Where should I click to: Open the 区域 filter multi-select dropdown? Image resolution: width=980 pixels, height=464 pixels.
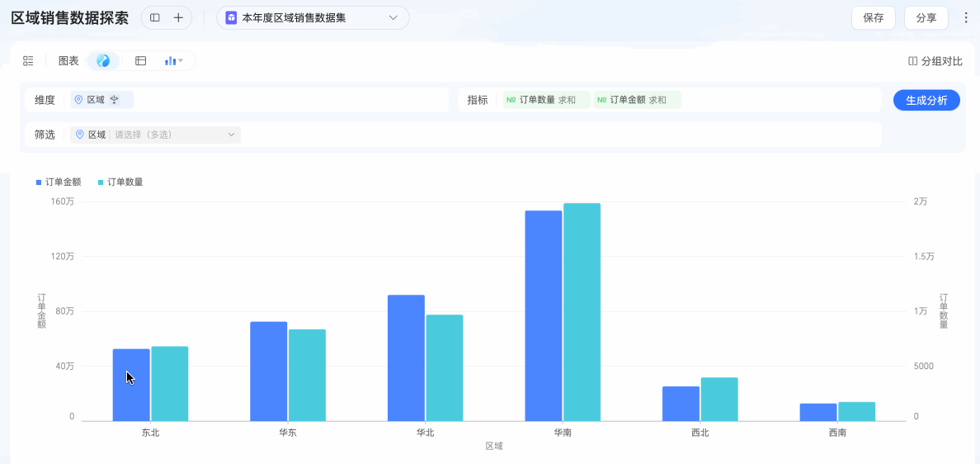tap(155, 135)
